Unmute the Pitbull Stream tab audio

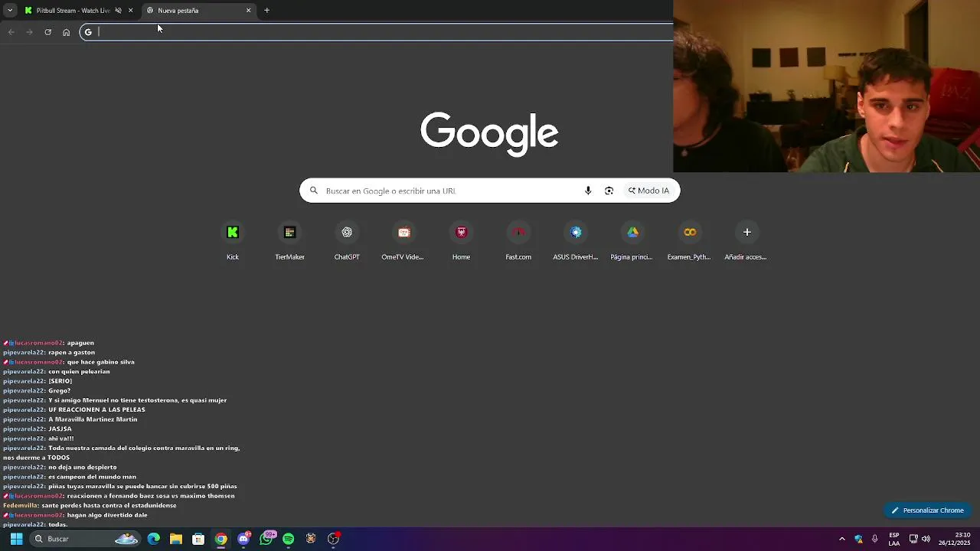tap(118, 11)
